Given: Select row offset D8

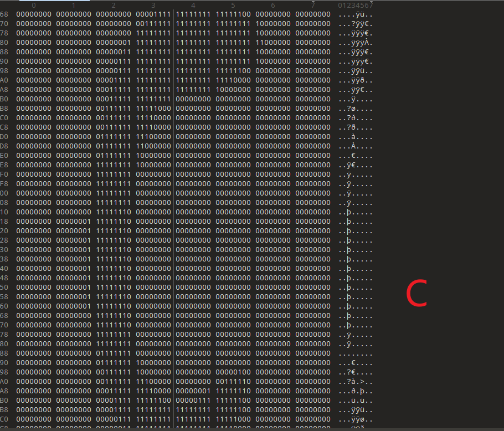Looking at the screenshot, I should coord(4,146).
